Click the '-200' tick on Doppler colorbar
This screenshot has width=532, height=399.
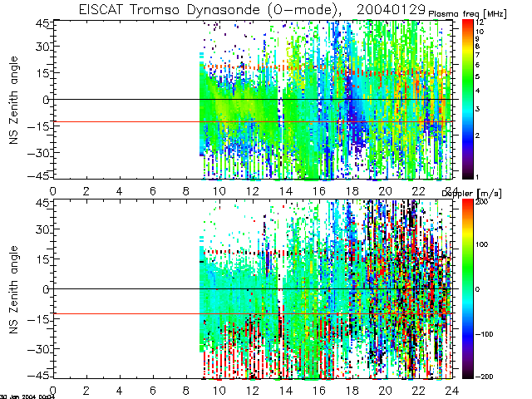pyautogui.click(x=484, y=377)
